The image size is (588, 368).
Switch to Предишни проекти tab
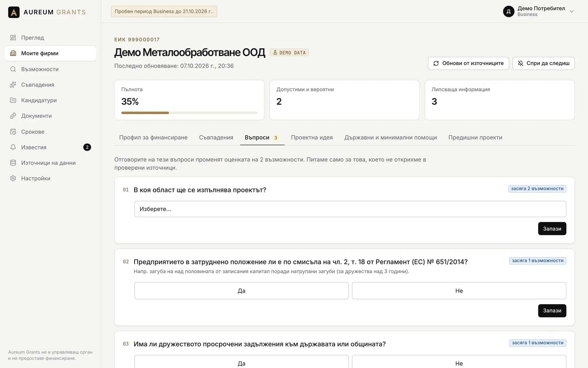475,137
